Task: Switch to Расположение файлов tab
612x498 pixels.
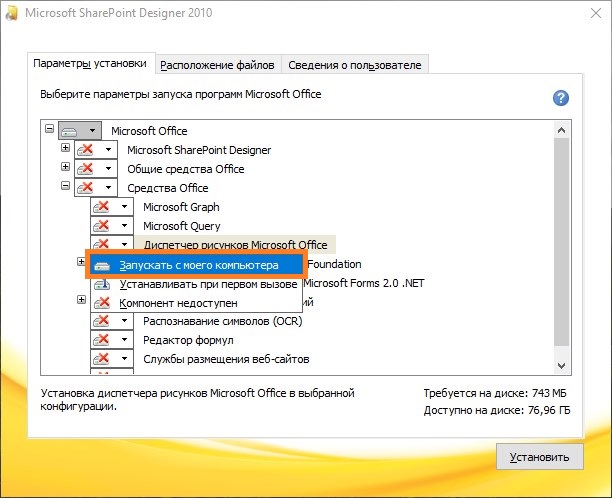Action: coord(217,65)
